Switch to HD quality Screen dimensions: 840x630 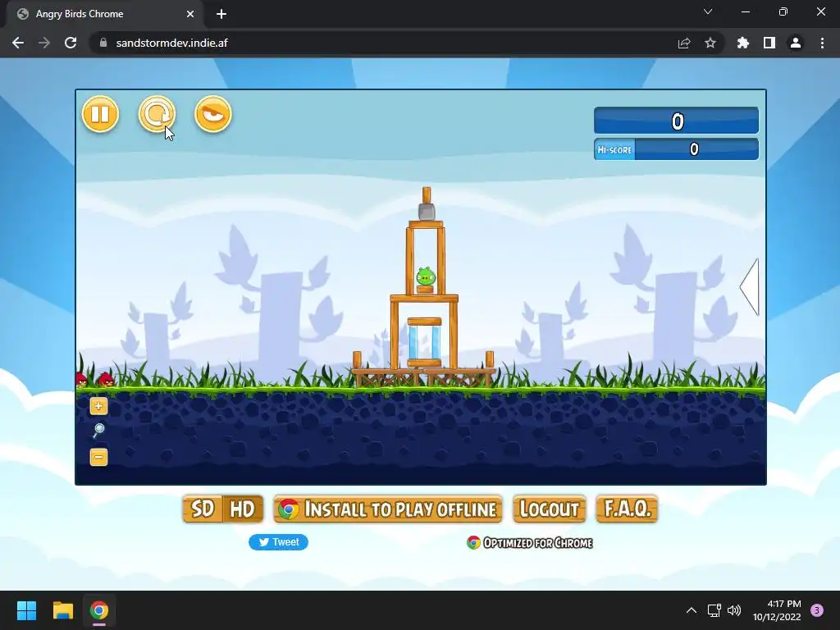(x=243, y=509)
